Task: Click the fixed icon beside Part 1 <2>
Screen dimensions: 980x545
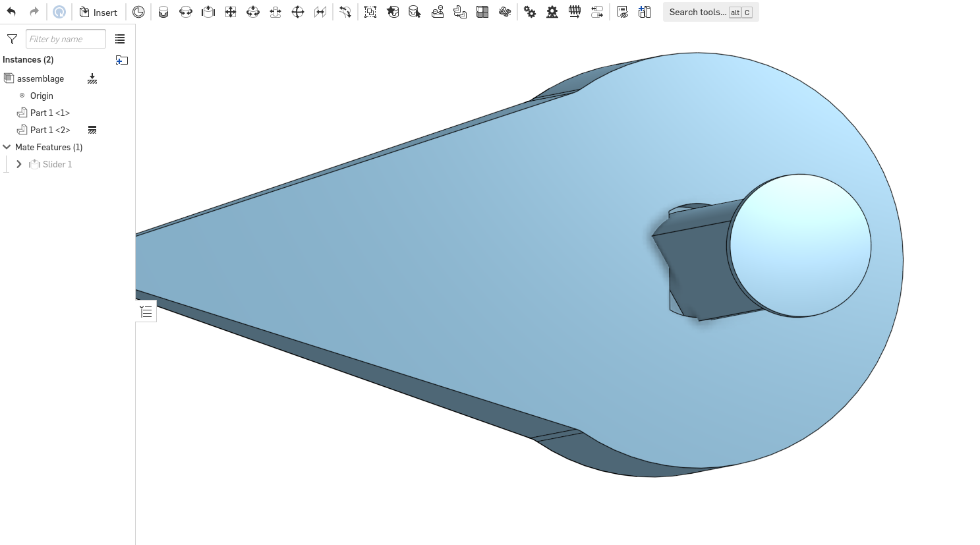Action: point(92,130)
